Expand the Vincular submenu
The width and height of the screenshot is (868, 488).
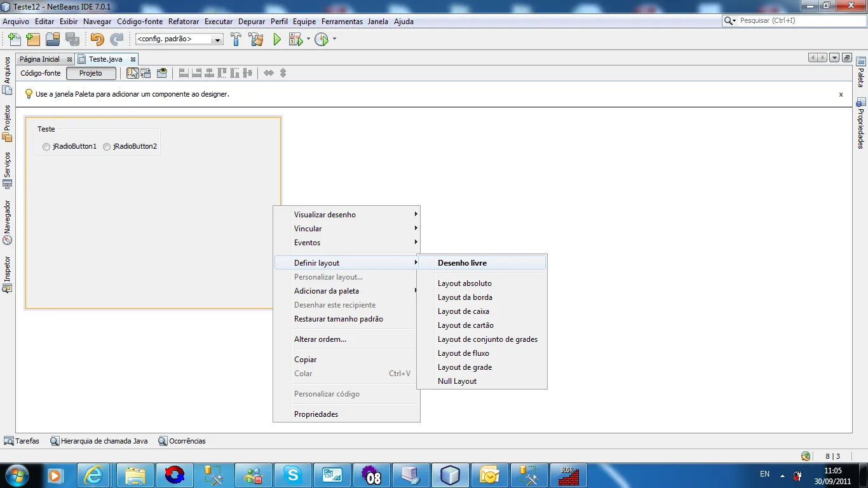(x=347, y=229)
